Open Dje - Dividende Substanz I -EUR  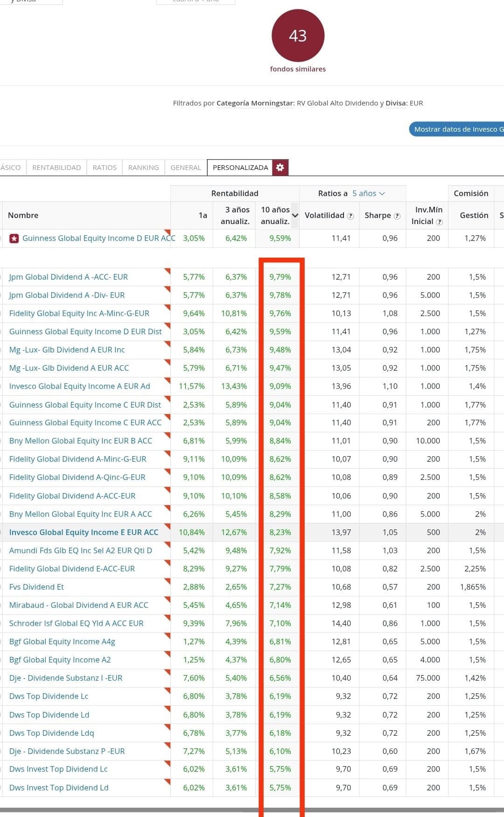click(x=66, y=678)
